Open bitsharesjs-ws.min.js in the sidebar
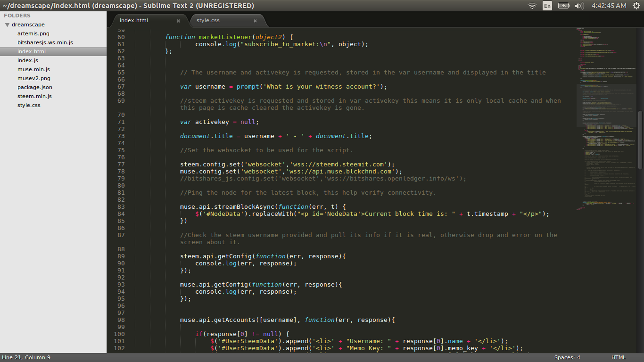This screenshot has width=644, height=362. (x=45, y=42)
